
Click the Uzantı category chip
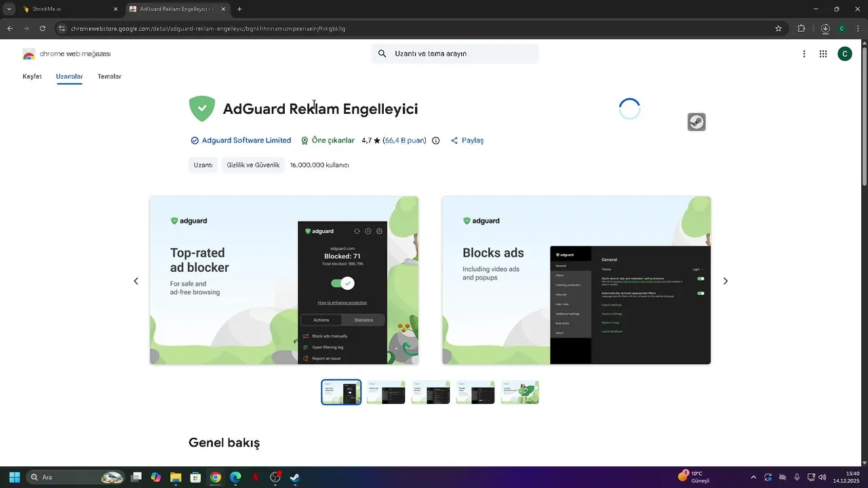[203, 165]
